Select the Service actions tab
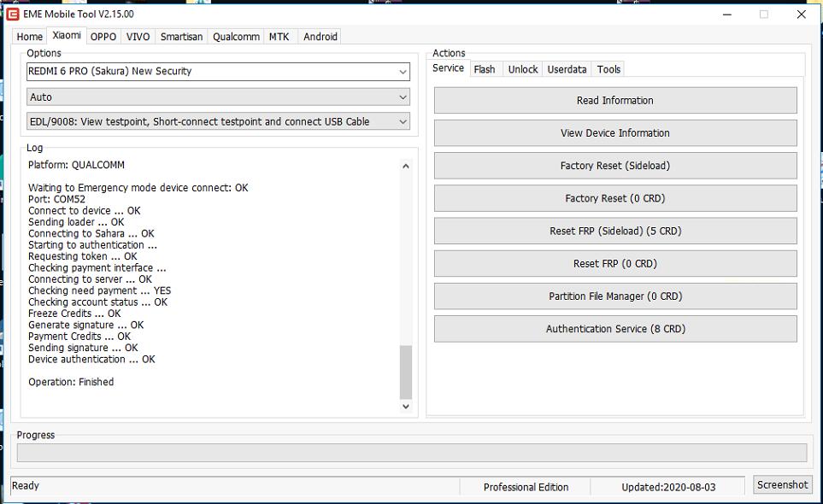The image size is (823, 504). tap(448, 68)
